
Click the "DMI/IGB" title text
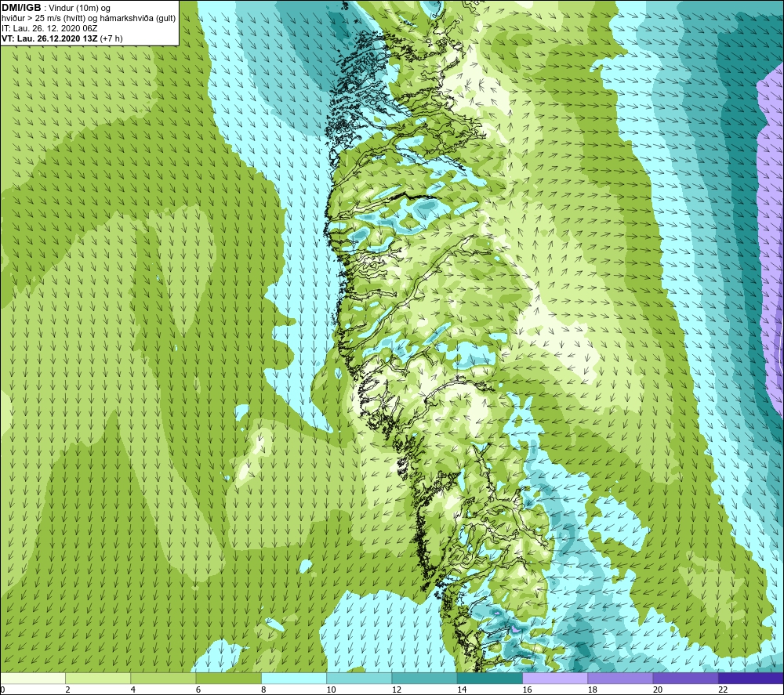pos(21,8)
